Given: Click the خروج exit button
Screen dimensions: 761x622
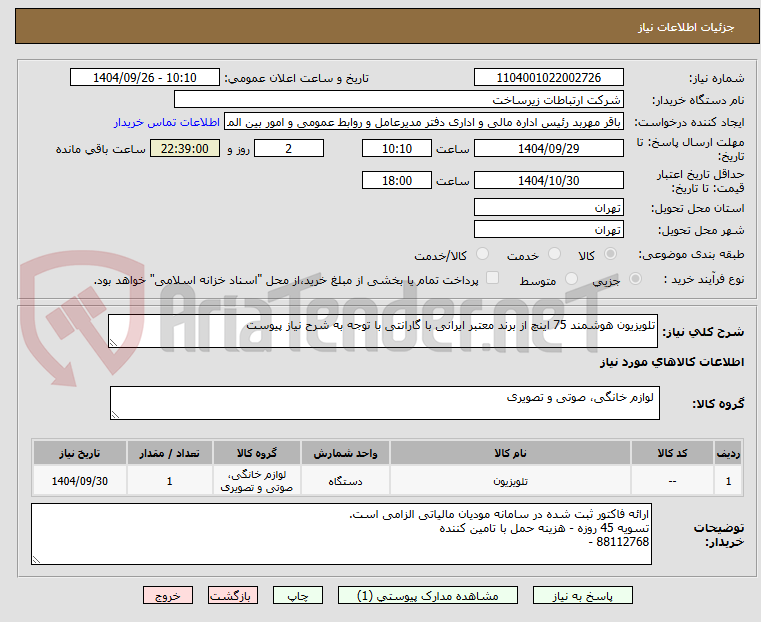Looking at the screenshot, I should [x=168, y=595].
